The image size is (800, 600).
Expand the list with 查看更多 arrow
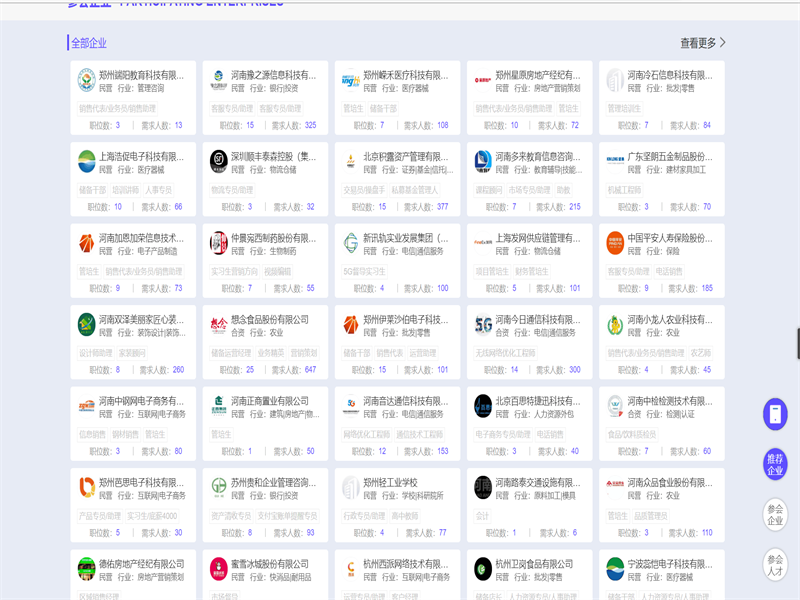[x=703, y=43]
